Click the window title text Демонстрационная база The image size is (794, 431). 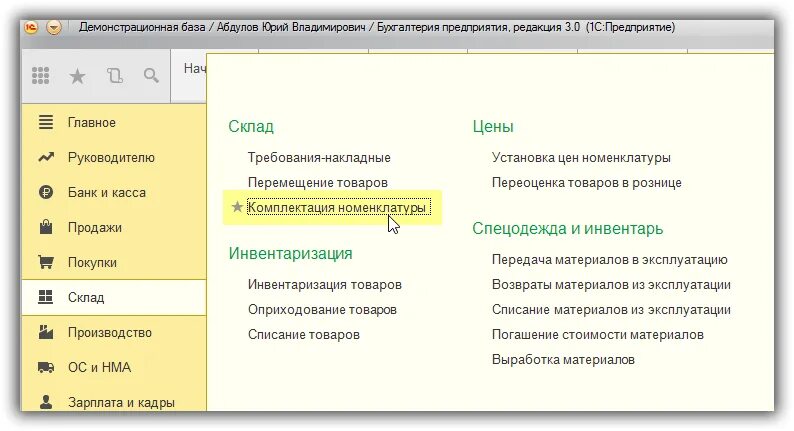(x=142, y=27)
